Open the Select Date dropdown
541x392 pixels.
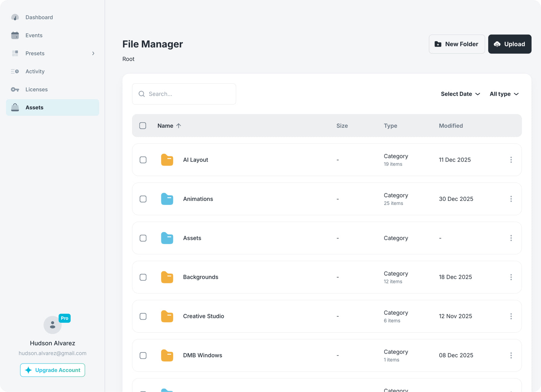[460, 94]
